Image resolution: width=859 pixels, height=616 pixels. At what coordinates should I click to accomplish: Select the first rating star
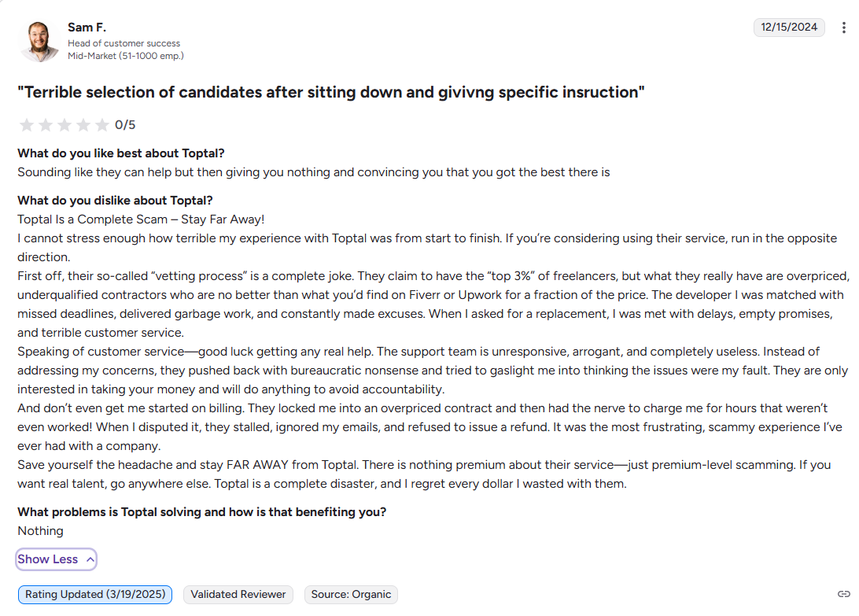pyautogui.click(x=26, y=124)
